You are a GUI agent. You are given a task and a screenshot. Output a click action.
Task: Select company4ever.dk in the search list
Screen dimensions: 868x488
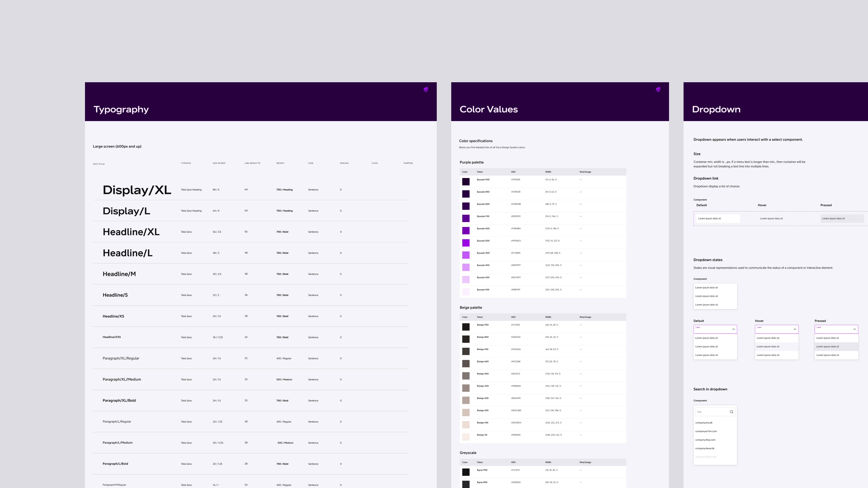[705, 448]
